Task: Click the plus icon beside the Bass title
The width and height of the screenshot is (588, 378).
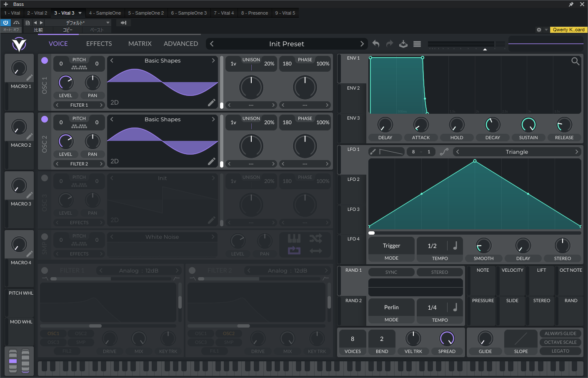Action: 6,4
